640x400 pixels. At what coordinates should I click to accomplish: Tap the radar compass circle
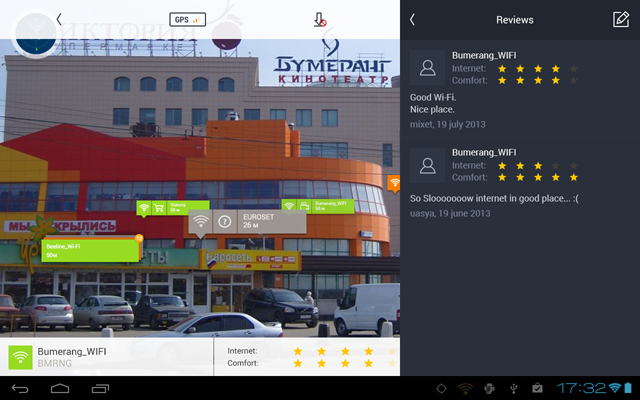(x=35, y=34)
